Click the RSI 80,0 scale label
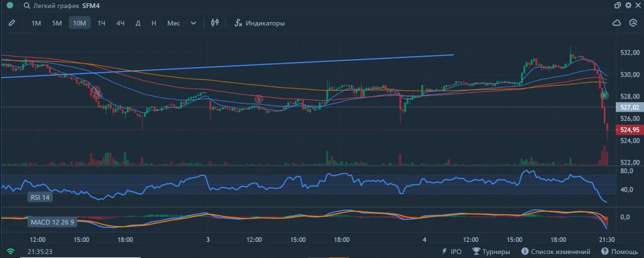644x258 pixels. 627,171
